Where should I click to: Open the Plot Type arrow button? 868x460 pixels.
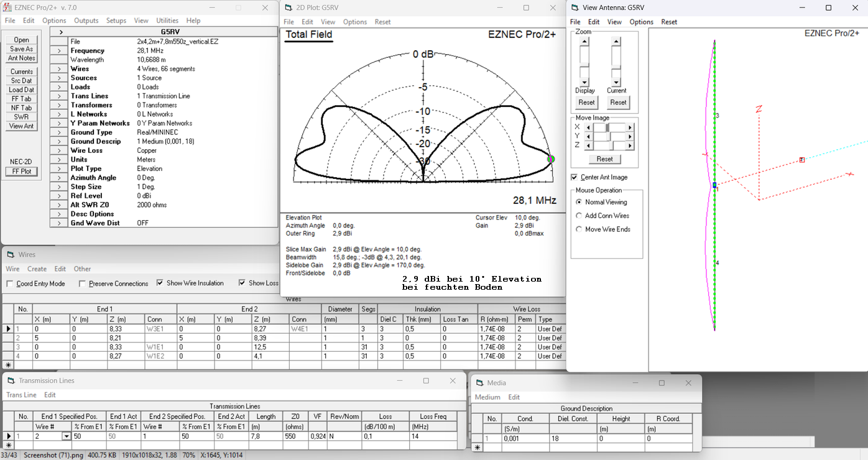click(x=59, y=168)
